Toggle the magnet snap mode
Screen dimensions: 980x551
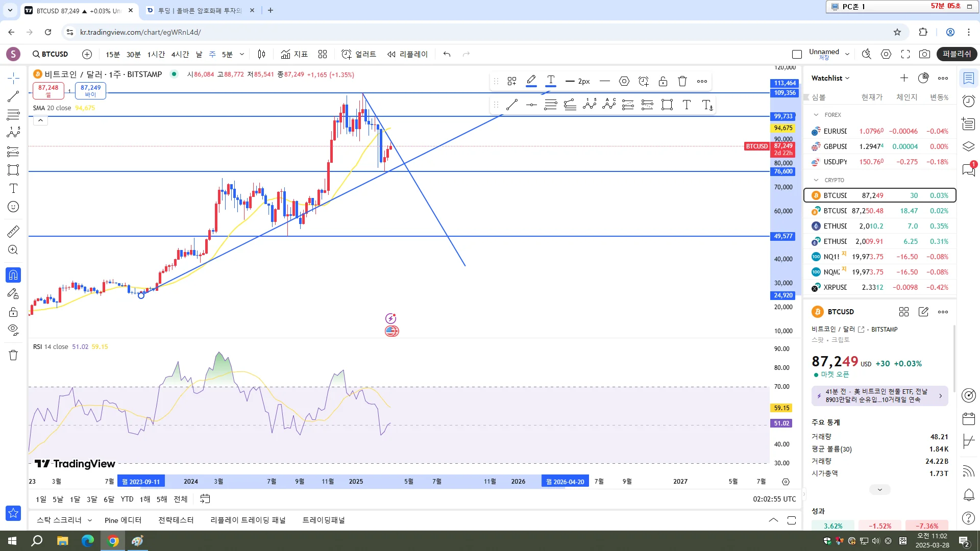pos(13,275)
